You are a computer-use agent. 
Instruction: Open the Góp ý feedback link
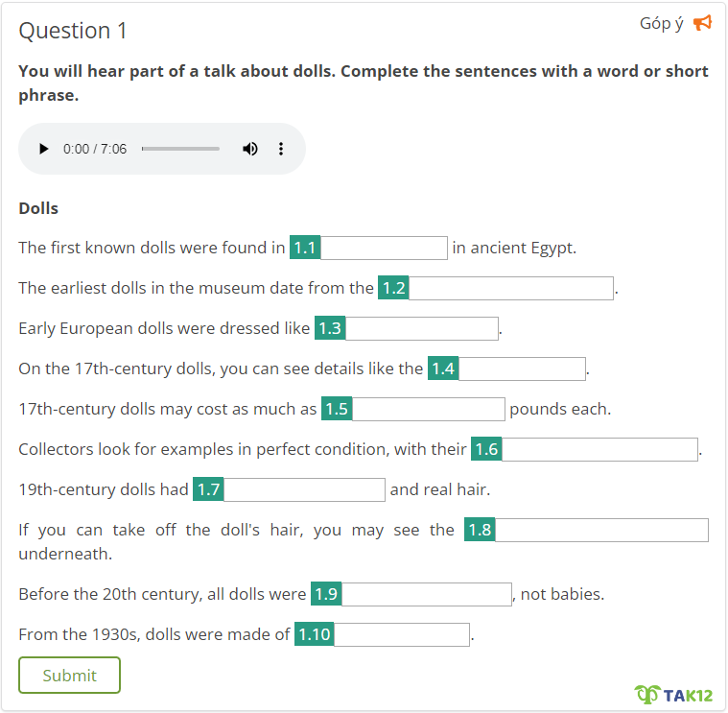[661, 23]
